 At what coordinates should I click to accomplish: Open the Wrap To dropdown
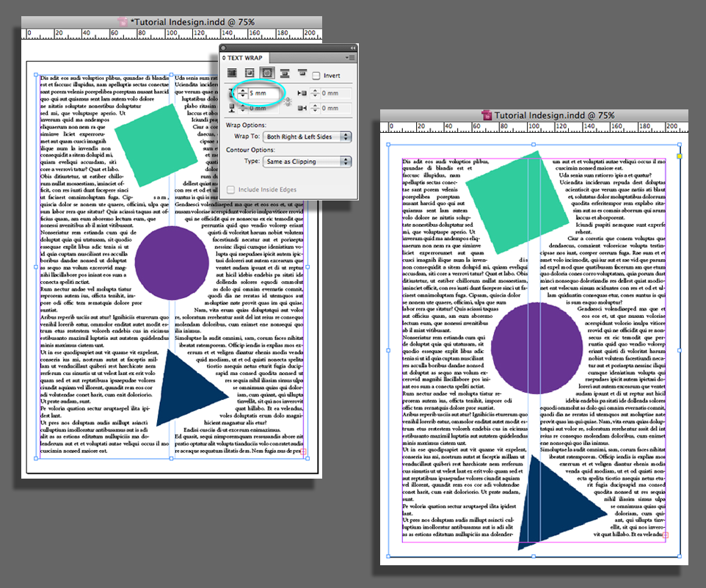pyautogui.click(x=306, y=137)
